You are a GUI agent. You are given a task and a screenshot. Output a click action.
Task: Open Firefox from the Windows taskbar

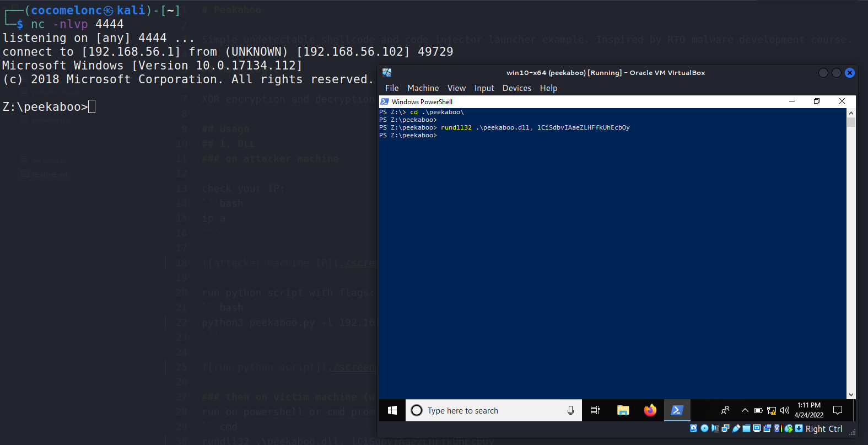click(650, 410)
